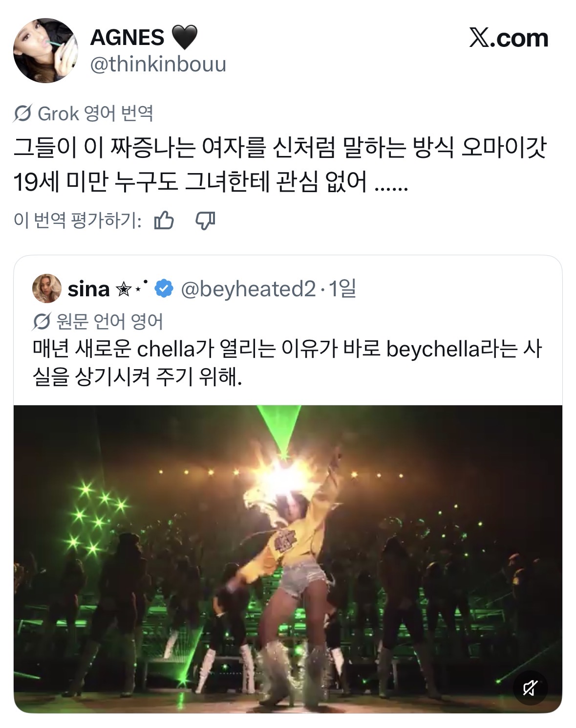Click the '1일' timestamp on sina's tweet
The image size is (576, 728).
point(342,288)
